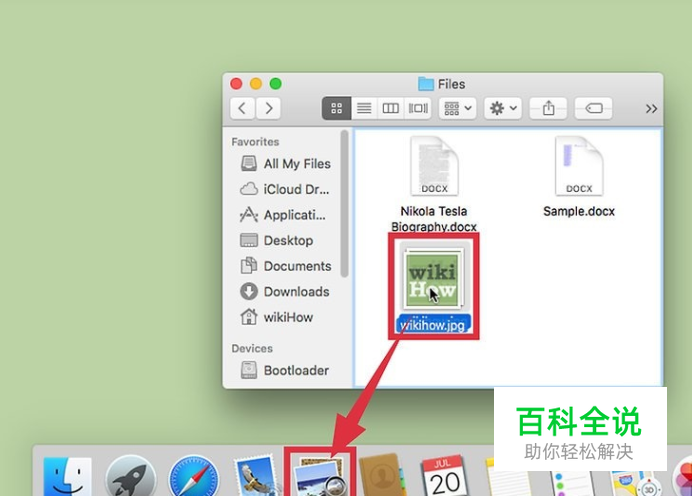Switch Finder to icon view
The width and height of the screenshot is (692, 496).
coord(336,108)
